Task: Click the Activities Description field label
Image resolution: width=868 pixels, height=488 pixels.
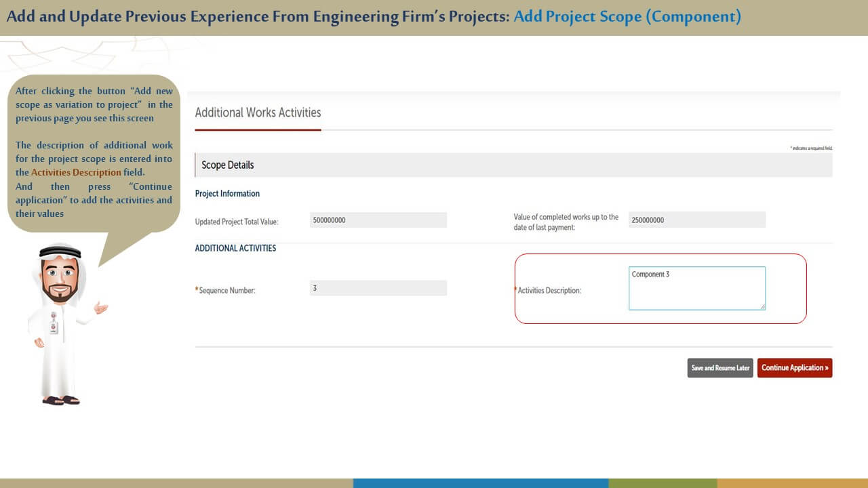Action: point(549,291)
